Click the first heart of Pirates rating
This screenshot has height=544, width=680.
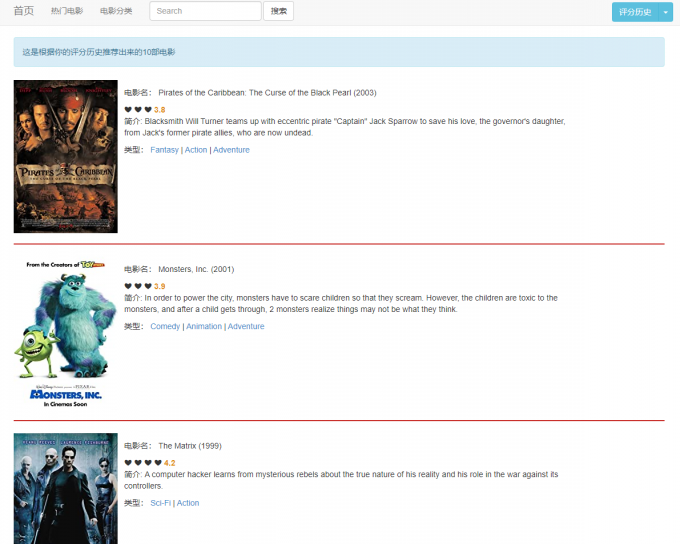128,109
